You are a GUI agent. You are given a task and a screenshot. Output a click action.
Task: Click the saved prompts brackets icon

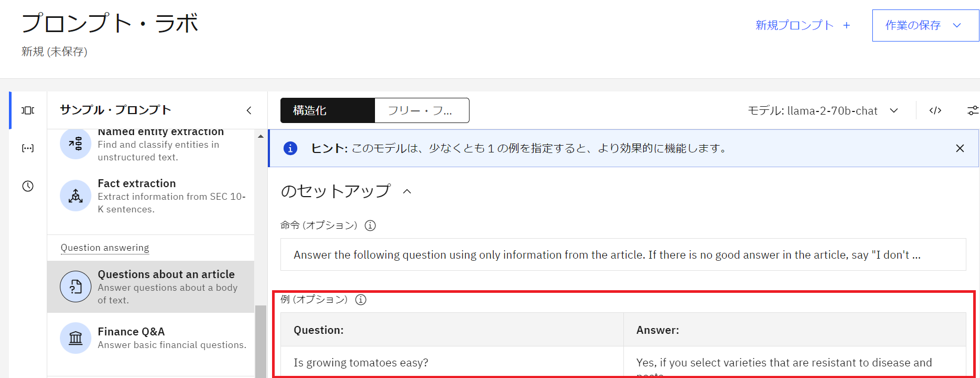click(28, 148)
